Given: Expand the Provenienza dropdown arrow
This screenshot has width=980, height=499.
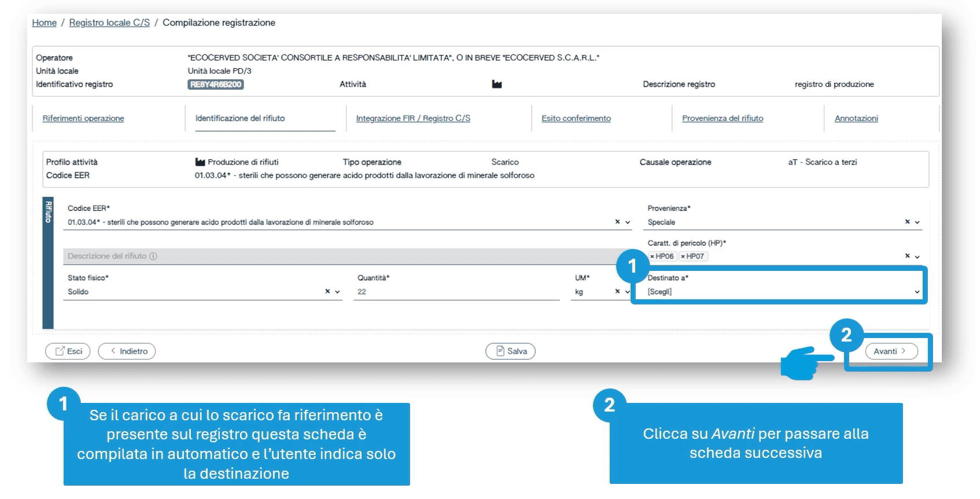Looking at the screenshot, I should click(917, 222).
